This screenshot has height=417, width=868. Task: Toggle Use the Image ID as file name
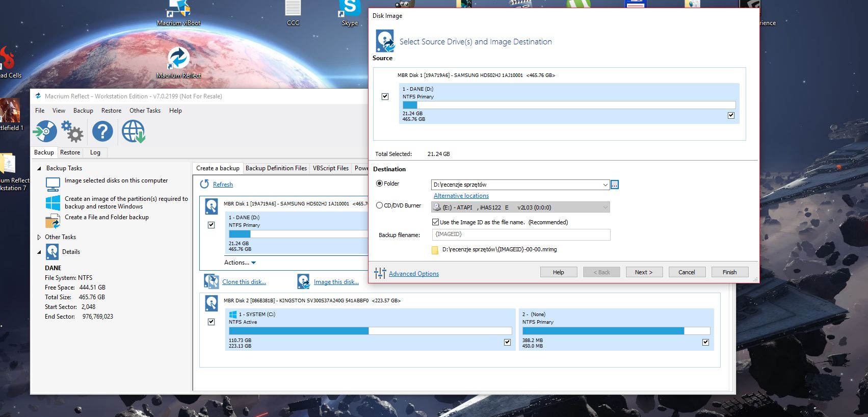pos(435,222)
